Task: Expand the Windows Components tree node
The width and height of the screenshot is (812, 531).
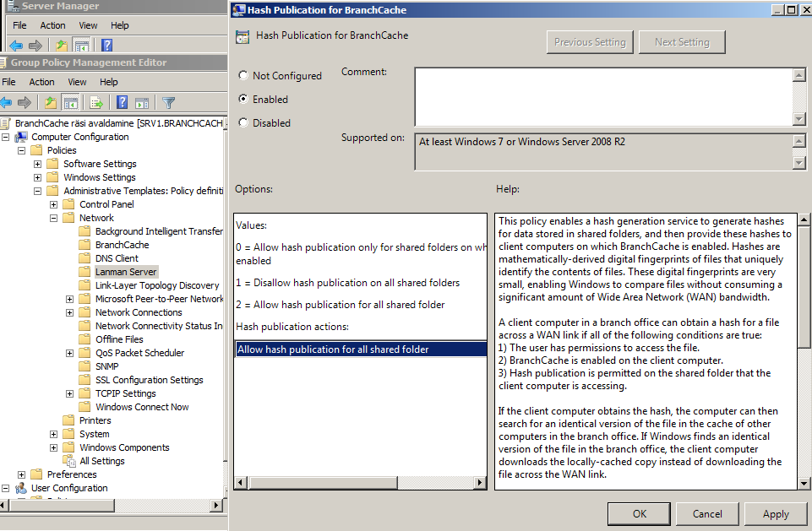Action: click(54, 447)
